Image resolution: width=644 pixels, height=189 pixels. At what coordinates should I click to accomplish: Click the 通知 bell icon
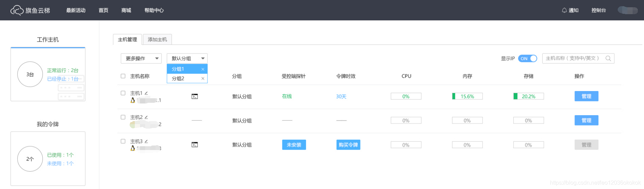pyautogui.click(x=564, y=10)
